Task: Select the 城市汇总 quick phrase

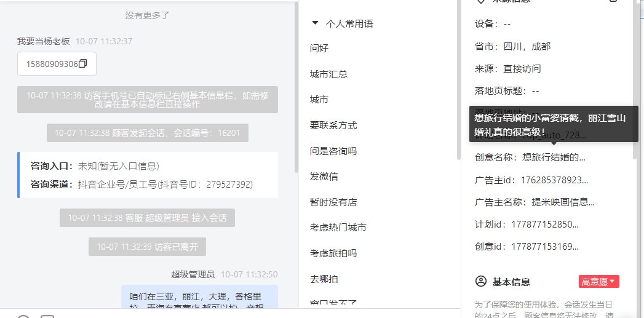Action: point(328,74)
